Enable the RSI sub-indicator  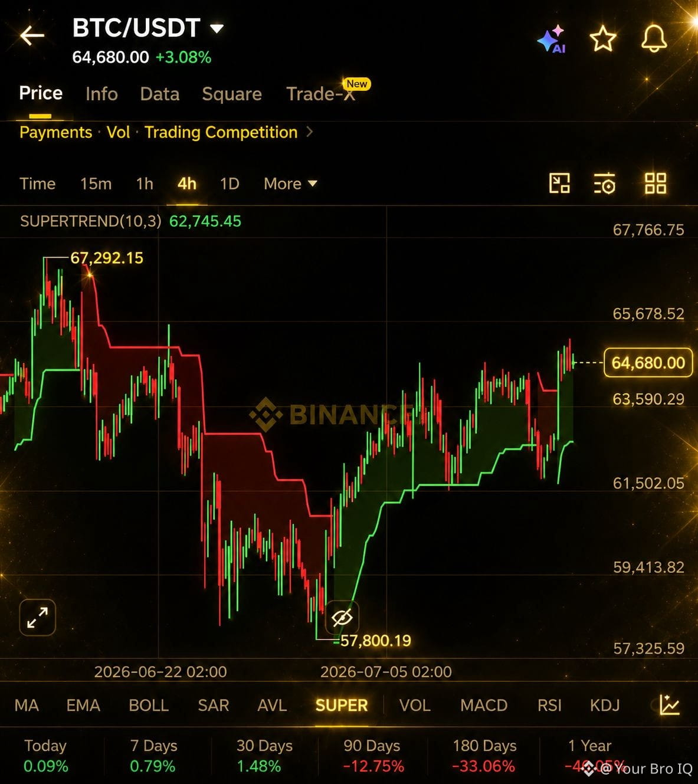point(549,706)
